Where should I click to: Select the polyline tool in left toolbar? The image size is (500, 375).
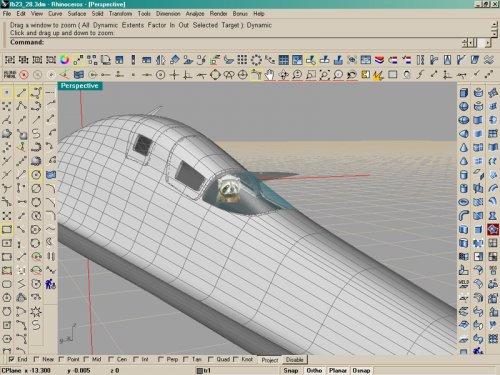pyautogui.click(x=21, y=107)
